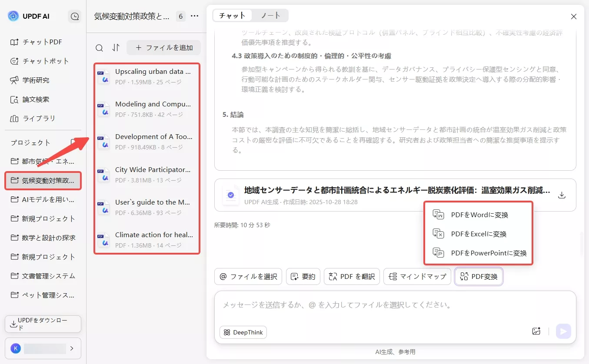
Task: Click the search icon in the file list panel
Action: coord(99,47)
